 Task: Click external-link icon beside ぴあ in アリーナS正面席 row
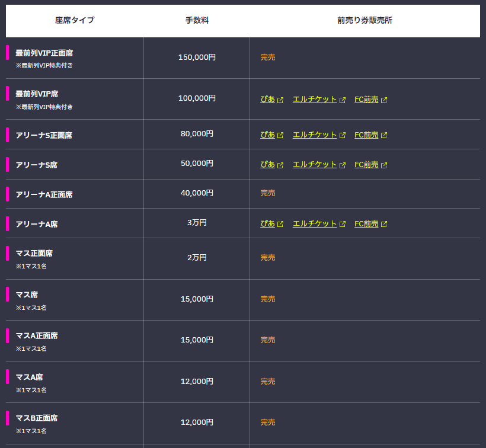pyautogui.click(x=280, y=135)
